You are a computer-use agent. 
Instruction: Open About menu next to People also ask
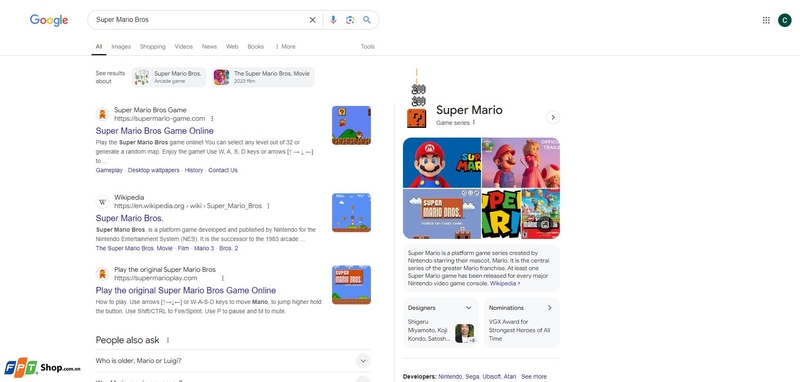(x=168, y=340)
